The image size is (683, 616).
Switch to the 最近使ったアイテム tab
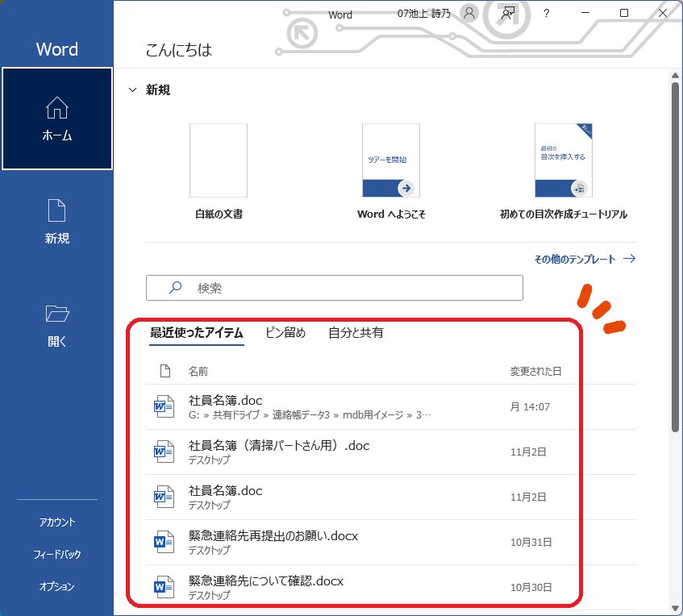pyautogui.click(x=197, y=333)
